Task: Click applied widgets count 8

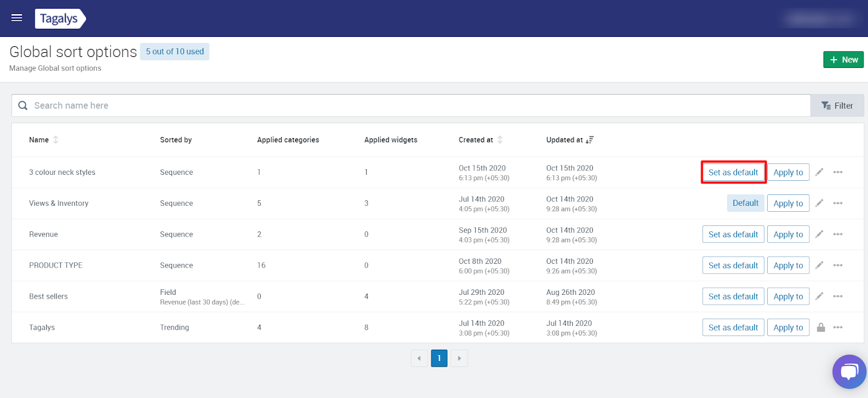Action: point(366,327)
